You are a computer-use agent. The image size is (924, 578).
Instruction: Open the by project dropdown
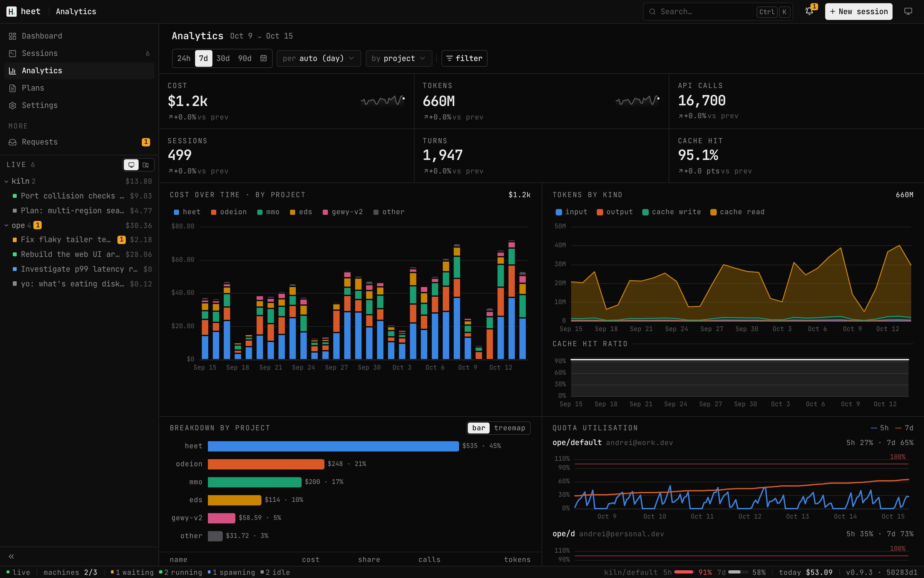399,58
